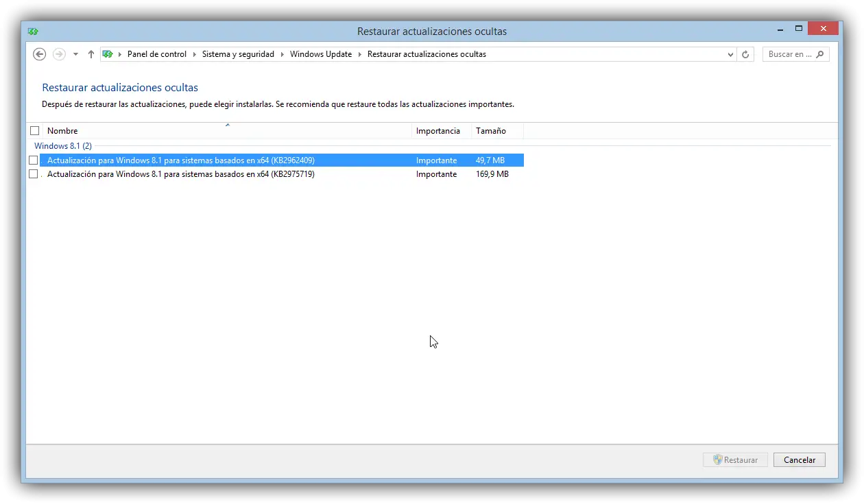Expand arrow after Sistema y seguridad breadcrumb
The width and height of the screenshot is (864, 504).
[283, 54]
